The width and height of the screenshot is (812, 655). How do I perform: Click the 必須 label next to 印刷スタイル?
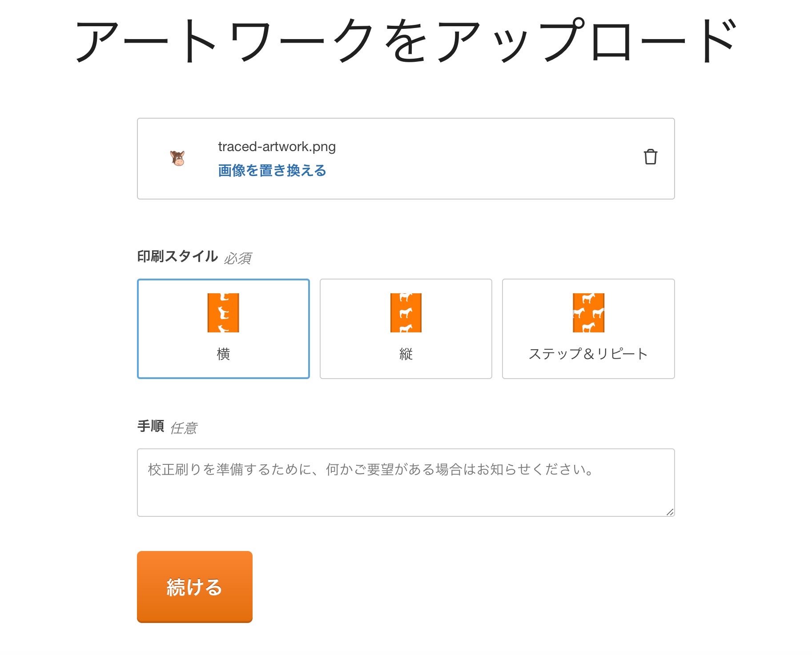pyautogui.click(x=238, y=258)
